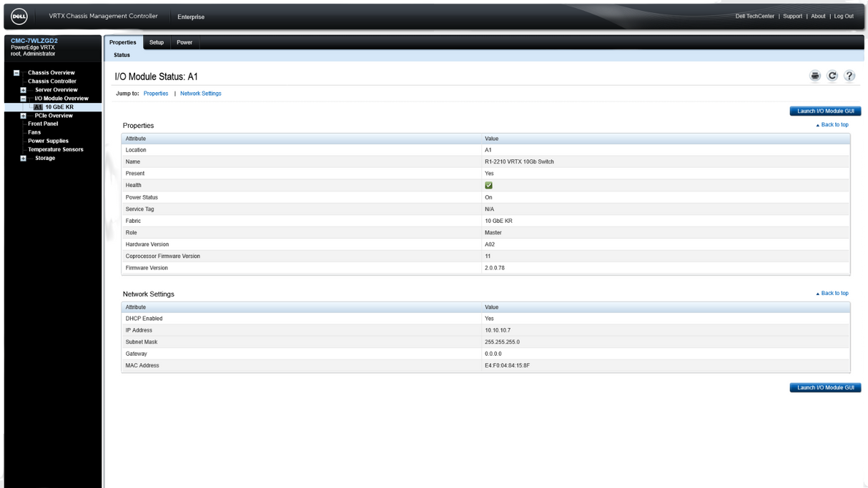Image resolution: width=868 pixels, height=488 pixels.
Task: Collapse the Chassis Overview tree node
Action: coord(16,73)
